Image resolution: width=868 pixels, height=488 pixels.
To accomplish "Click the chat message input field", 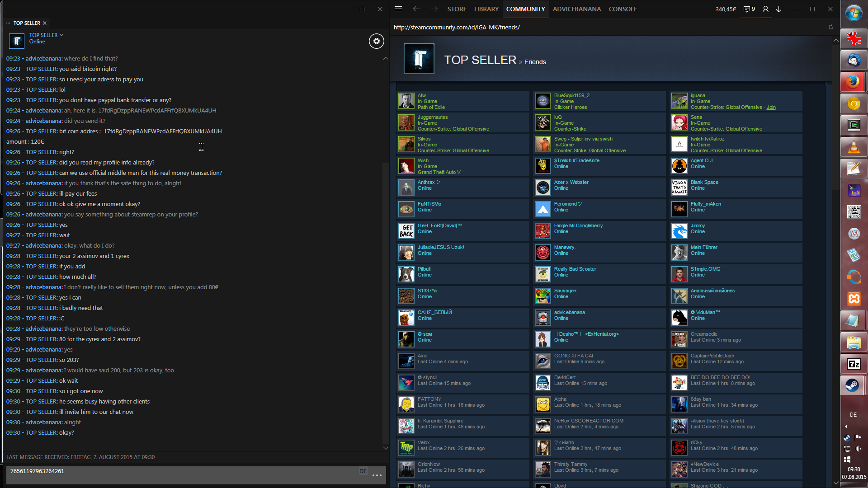I will [181, 474].
